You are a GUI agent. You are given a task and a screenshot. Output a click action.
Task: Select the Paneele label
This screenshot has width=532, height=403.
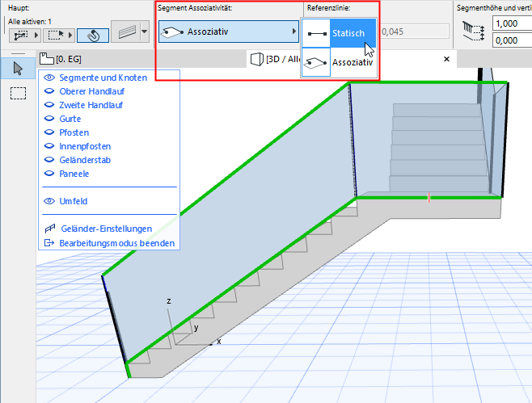74,174
